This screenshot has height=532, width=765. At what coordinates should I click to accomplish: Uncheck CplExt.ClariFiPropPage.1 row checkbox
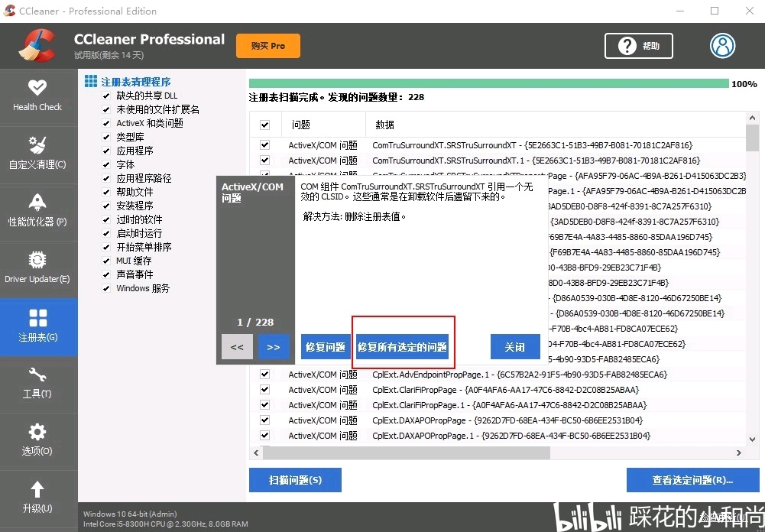(265, 404)
